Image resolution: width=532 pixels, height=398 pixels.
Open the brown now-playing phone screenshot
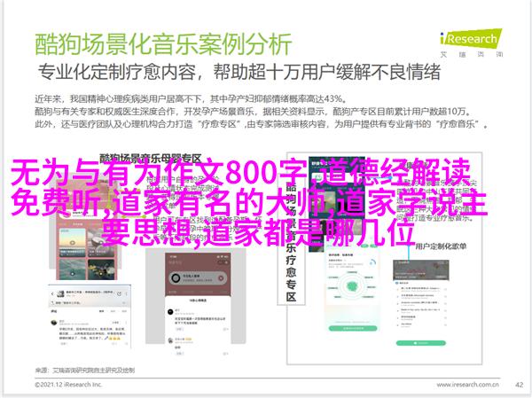(x=198, y=304)
